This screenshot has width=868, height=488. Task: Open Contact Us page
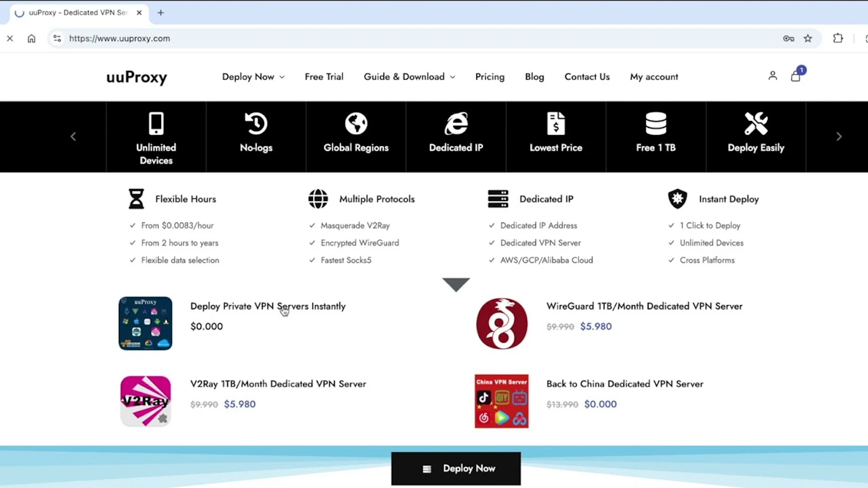pyautogui.click(x=587, y=77)
